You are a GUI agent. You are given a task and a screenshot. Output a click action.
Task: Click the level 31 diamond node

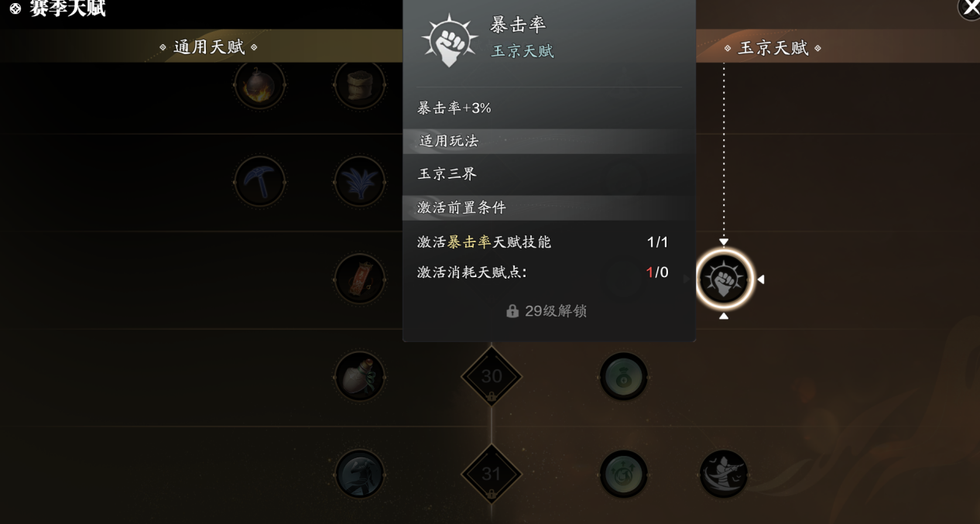[x=492, y=474]
